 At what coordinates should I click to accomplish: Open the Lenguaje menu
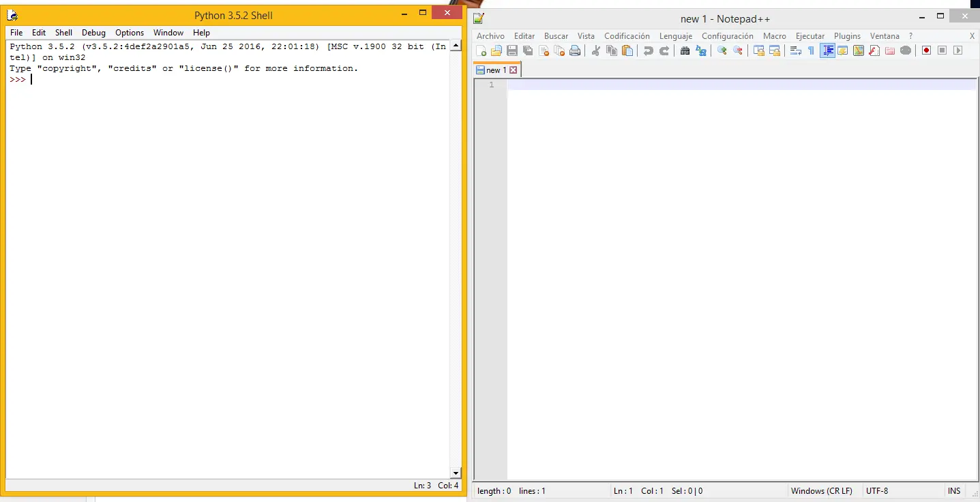(676, 36)
